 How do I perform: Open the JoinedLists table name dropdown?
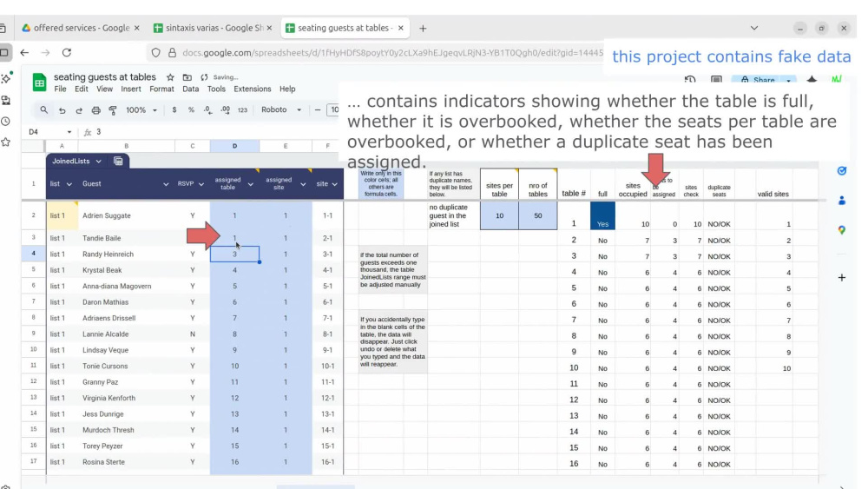point(99,162)
